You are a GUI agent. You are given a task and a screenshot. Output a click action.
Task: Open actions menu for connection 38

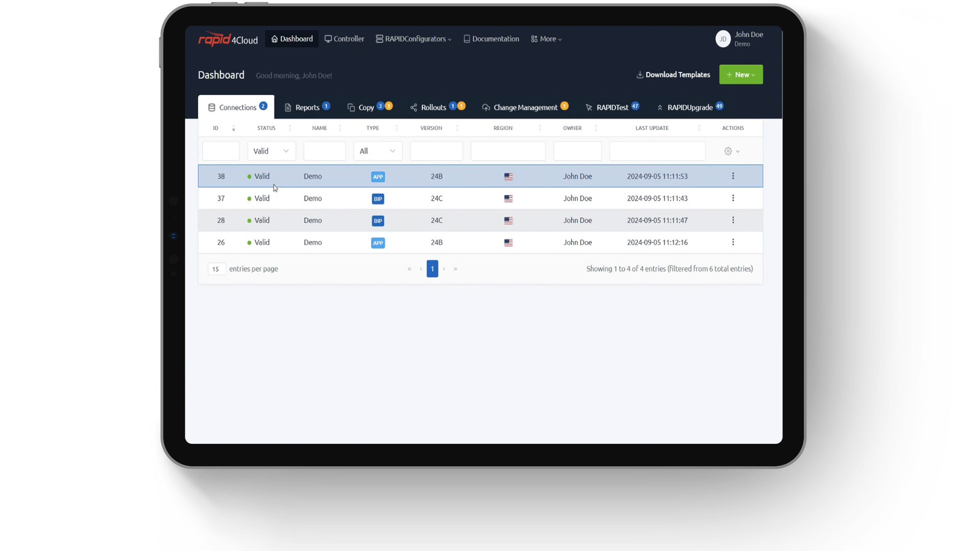[733, 176]
